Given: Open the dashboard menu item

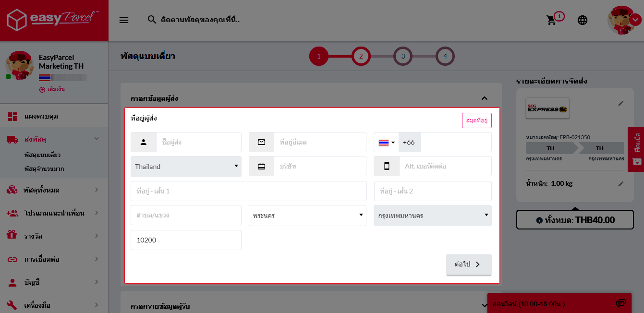Looking at the screenshot, I should click(x=54, y=117).
